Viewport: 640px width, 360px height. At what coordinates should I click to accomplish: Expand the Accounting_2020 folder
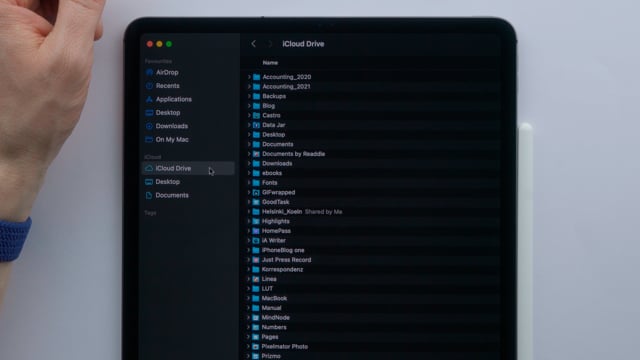coord(249,77)
